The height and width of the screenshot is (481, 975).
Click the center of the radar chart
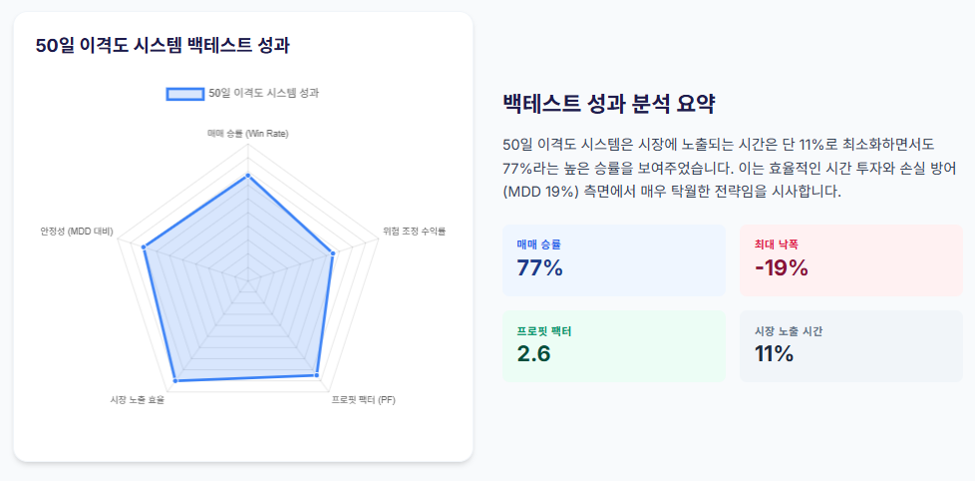click(x=248, y=281)
